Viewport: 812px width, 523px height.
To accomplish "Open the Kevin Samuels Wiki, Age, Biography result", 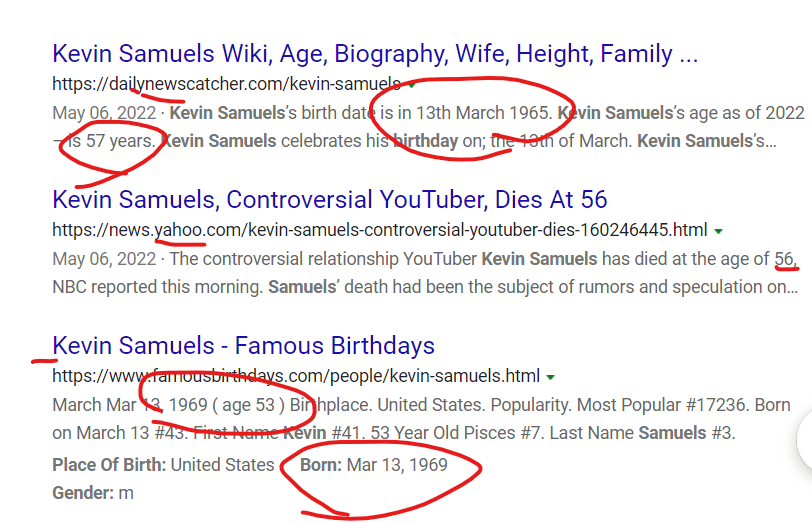I will (x=375, y=53).
